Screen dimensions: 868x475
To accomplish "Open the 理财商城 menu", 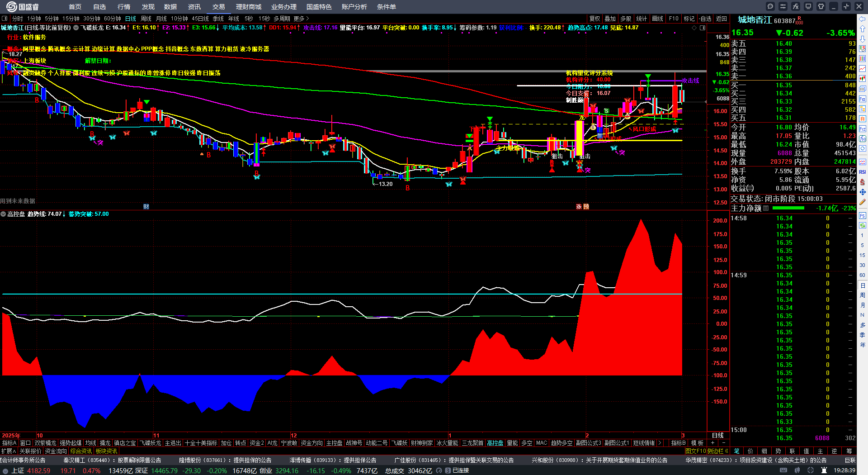I will (x=249, y=7).
